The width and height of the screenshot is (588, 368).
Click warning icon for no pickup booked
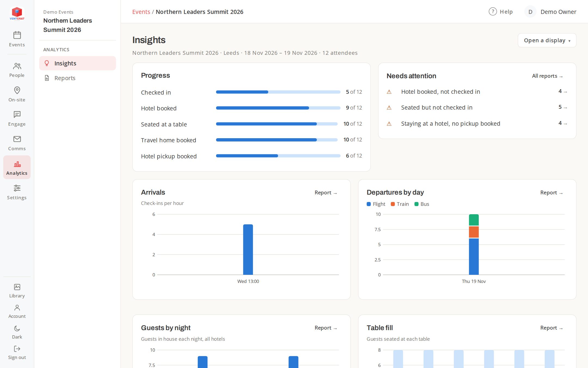(x=389, y=124)
